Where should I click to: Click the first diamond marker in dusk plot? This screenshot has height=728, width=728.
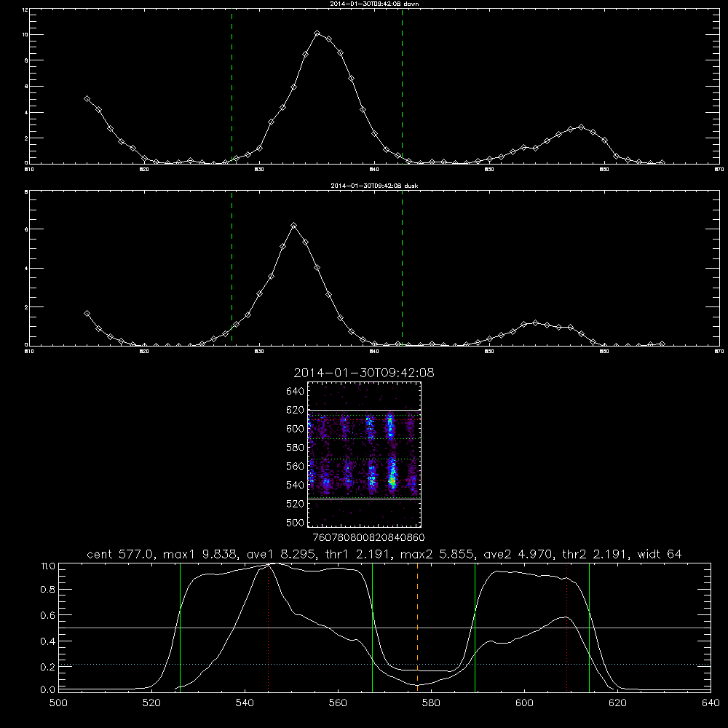[x=87, y=314]
